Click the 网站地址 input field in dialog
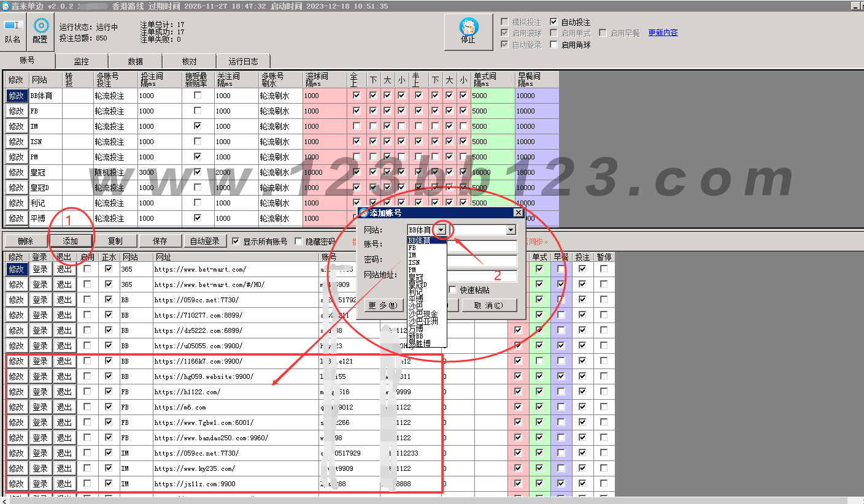The width and height of the screenshot is (864, 504). click(462, 276)
